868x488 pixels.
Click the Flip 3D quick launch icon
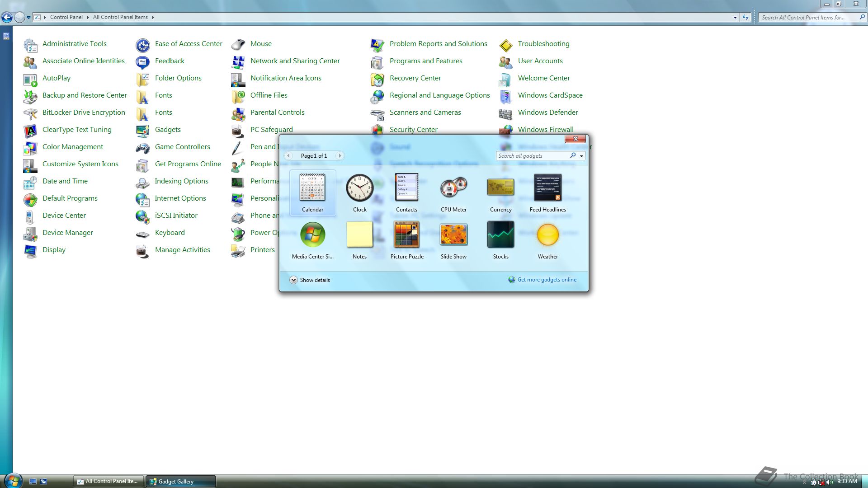43,482
